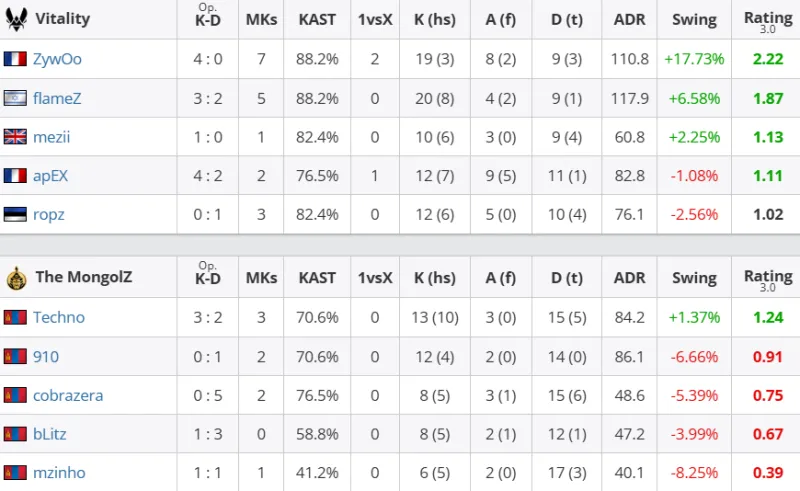Sort Vitality table by KAST column
The image size is (800, 491).
(317, 19)
